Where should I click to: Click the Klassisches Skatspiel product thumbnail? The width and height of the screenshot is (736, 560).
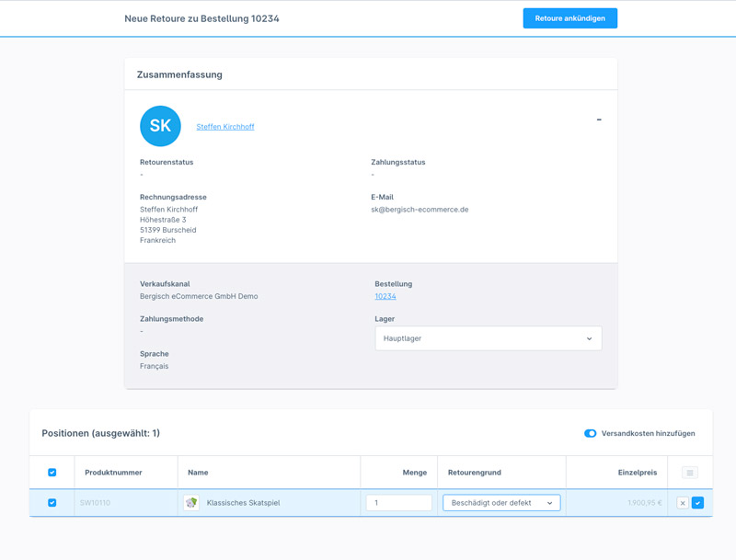click(191, 503)
